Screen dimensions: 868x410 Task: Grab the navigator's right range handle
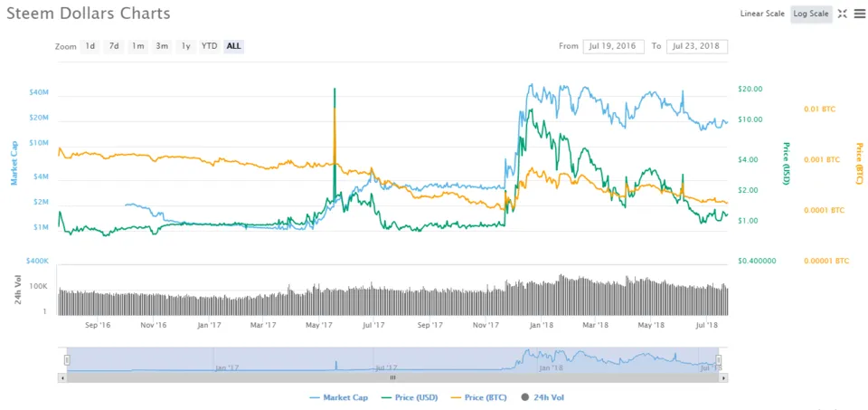pos(719,360)
